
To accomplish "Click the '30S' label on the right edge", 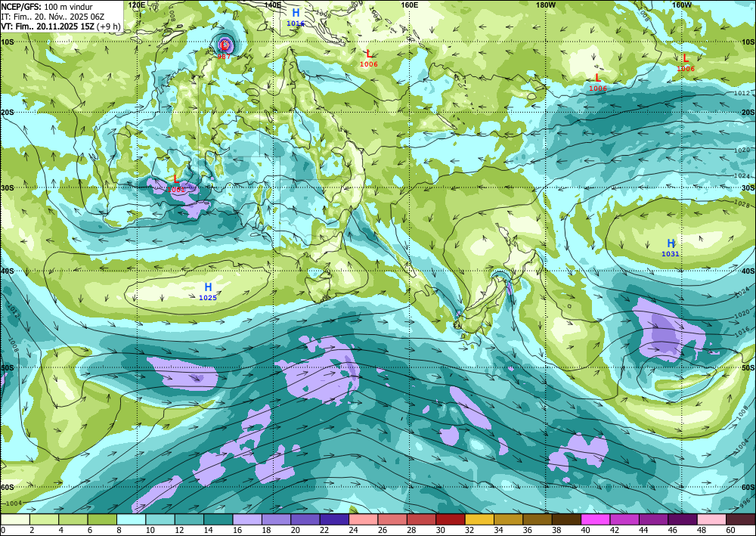I will (748, 188).
